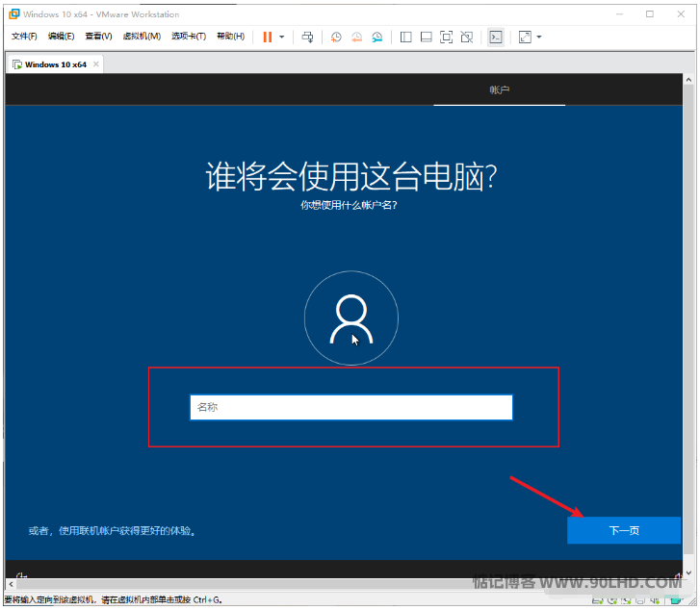Viewport: 700px width, 610px height.
Task: Expand the stretch display dropdown arrow
Action: pyautogui.click(x=539, y=37)
